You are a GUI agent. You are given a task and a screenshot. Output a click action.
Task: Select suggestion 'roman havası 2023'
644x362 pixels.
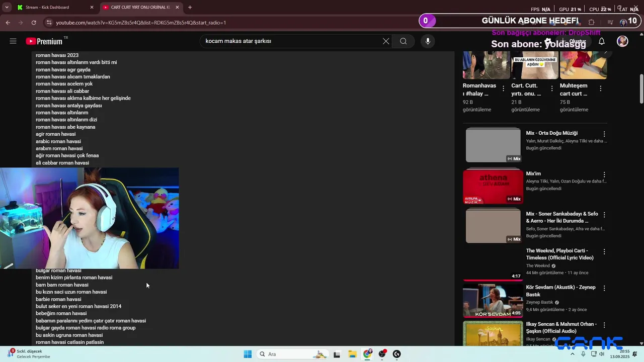tap(57, 55)
